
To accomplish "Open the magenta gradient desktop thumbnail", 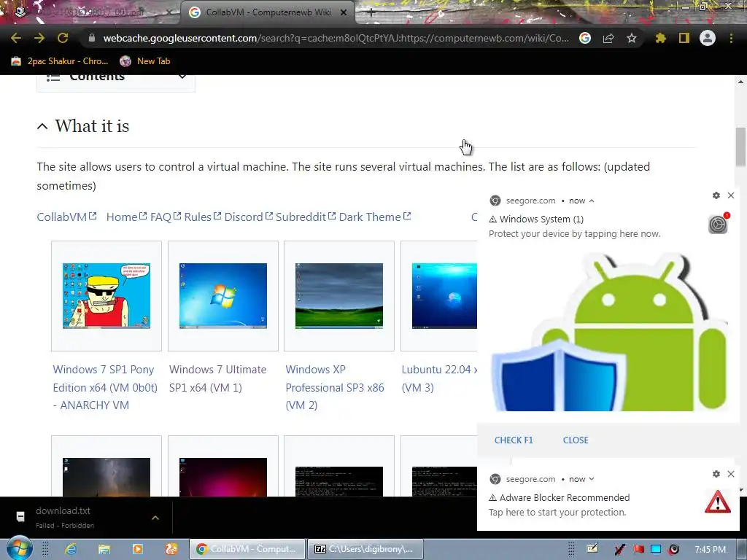I will 223,477.
